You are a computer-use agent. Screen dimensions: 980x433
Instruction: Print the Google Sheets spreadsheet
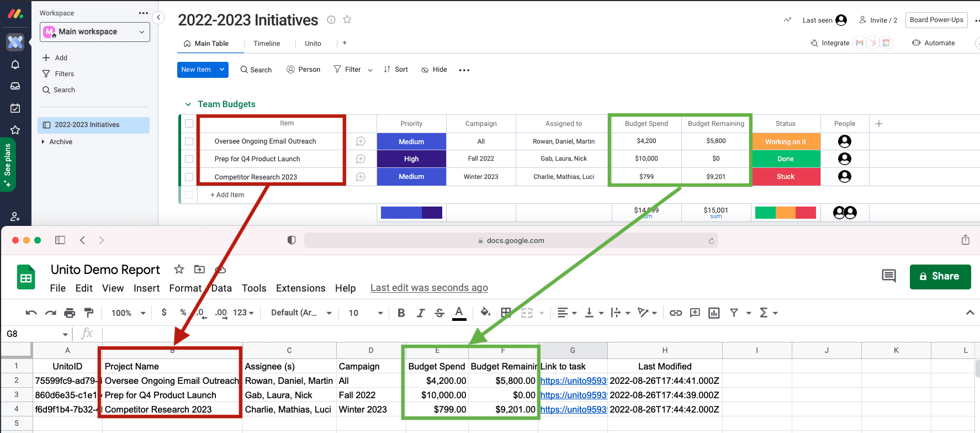pyautogui.click(x=70, y=313)
